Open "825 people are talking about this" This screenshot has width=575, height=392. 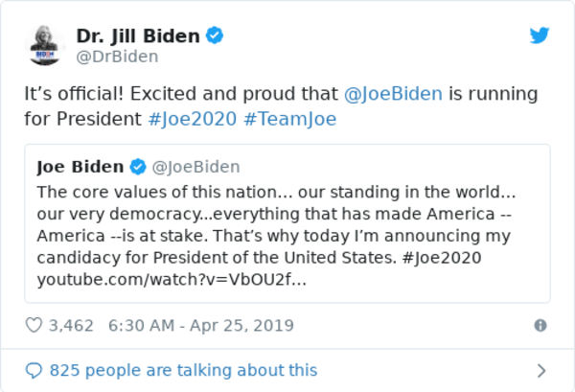tap(183, 370)
